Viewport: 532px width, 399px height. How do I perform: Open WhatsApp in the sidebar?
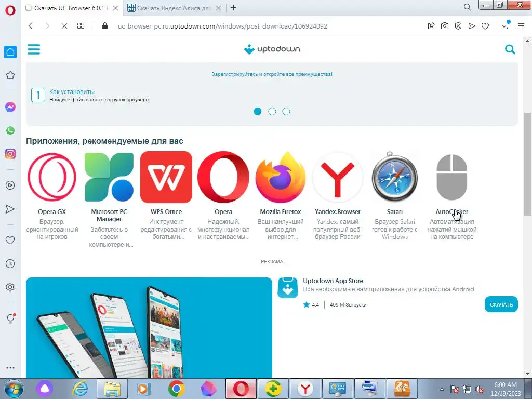tap(10, 130)
